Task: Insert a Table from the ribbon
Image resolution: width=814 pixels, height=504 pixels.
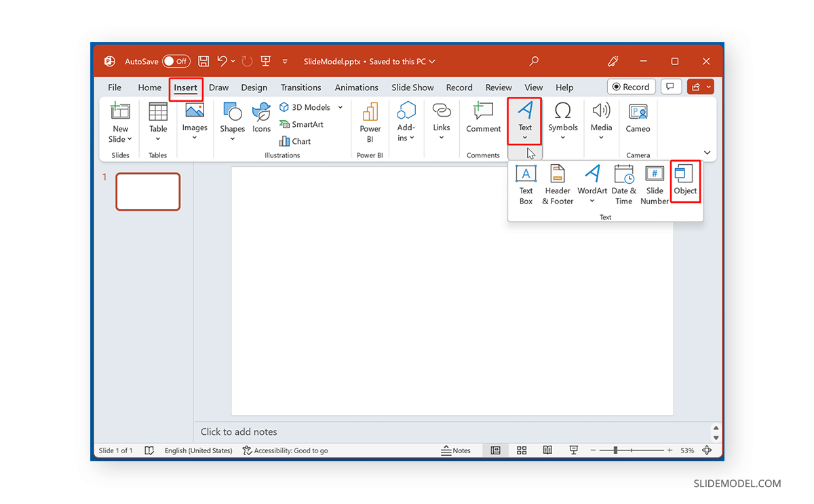Action: tap(157, 121)
